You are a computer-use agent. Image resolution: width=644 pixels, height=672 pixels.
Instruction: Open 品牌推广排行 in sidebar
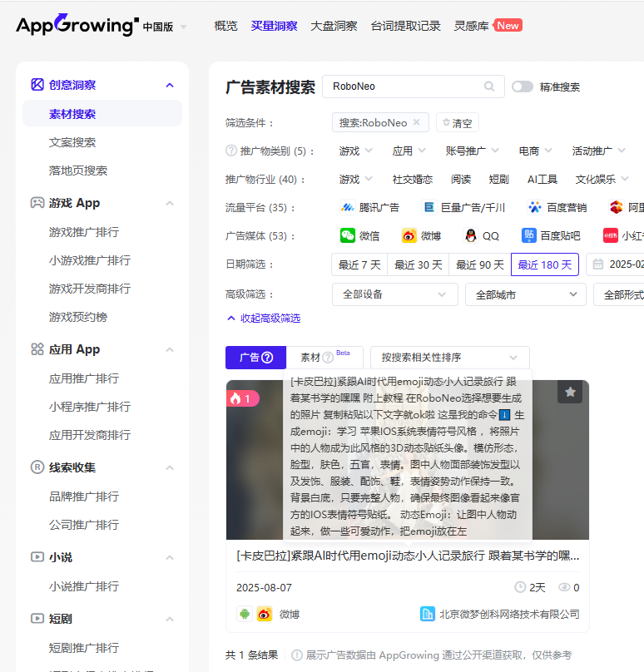(84, 497)
